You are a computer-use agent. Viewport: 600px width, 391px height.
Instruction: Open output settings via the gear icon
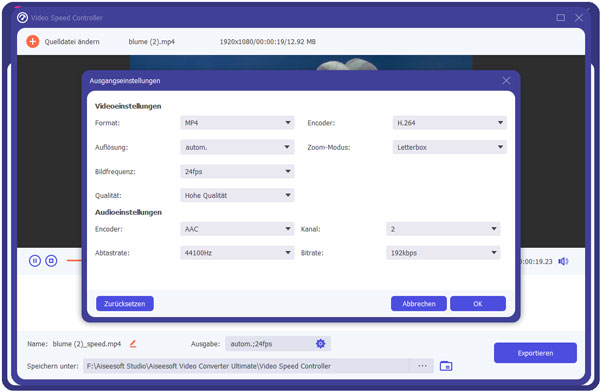click(321, 344)
